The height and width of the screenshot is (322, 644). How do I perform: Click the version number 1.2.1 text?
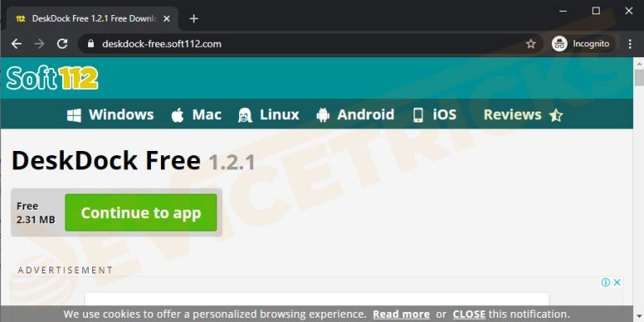coord(232,162)
